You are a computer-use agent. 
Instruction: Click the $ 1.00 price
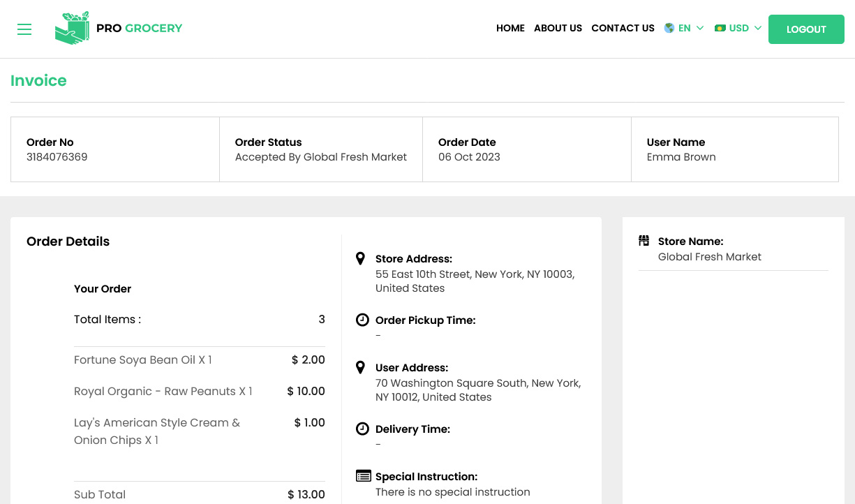pos(310,423)
